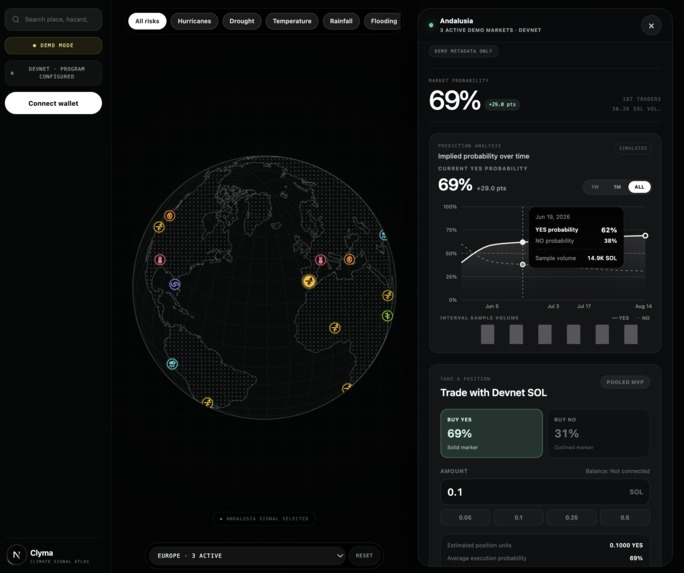684x573 pixels.
Task: Click the pink temperature marker over North America
Action: tap(160, 260)
